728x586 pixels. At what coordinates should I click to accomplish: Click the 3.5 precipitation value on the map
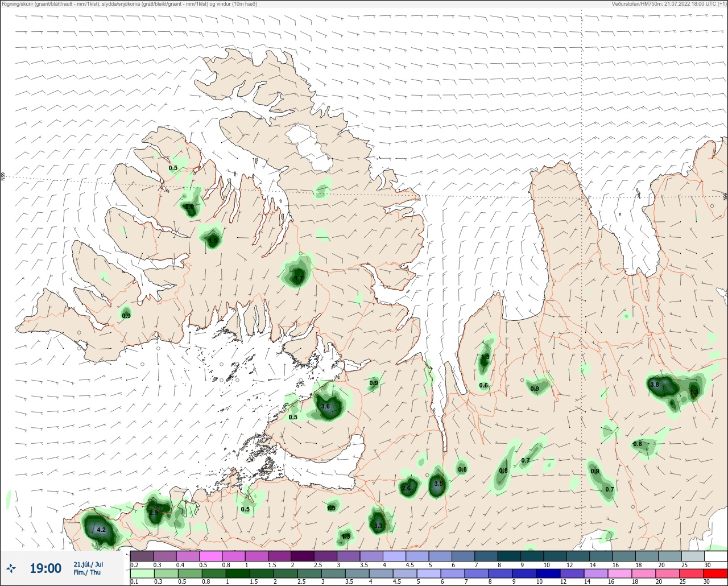coord(439,484)
